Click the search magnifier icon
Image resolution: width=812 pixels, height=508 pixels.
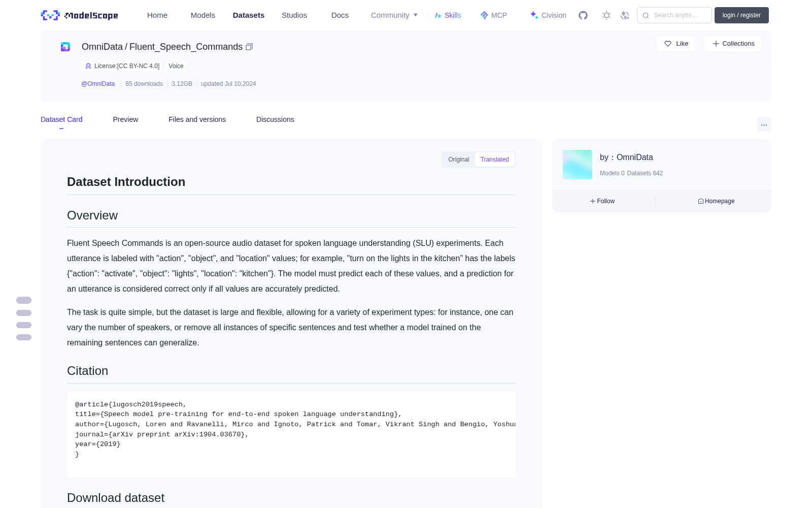pos(646,15)
